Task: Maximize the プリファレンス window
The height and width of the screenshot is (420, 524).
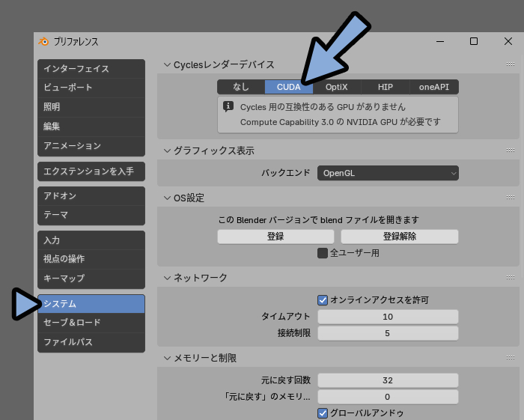Action: pyautogui.click(x=474, y=41)
